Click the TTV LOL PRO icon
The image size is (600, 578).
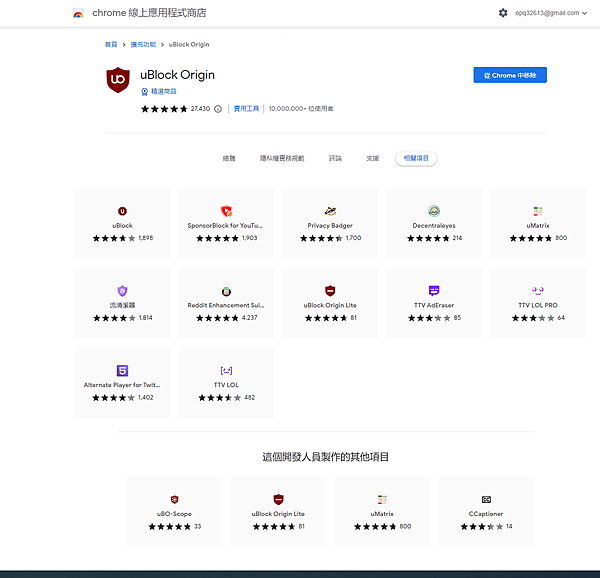click(538, 291)
